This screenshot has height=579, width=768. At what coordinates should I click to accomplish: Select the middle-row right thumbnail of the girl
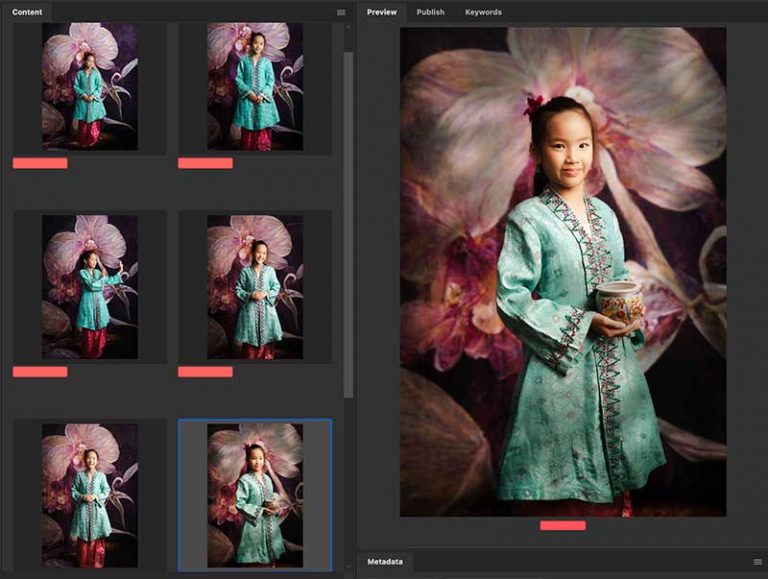click(255, 287)
